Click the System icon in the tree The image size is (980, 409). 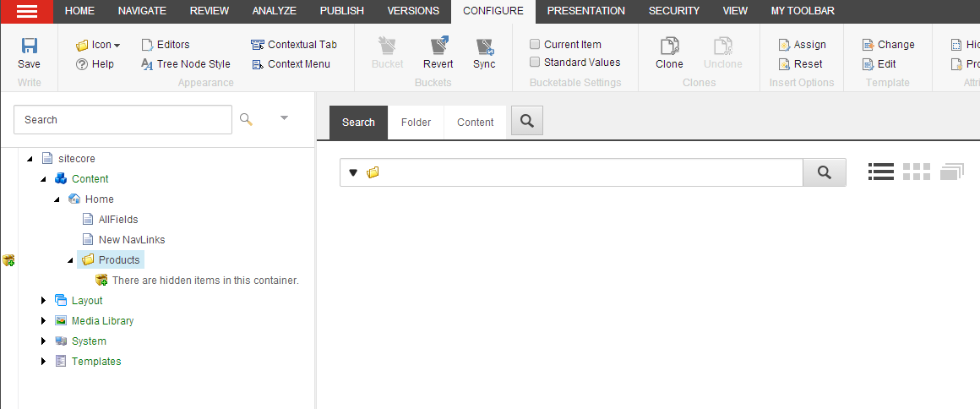click(x=61, y=341)
